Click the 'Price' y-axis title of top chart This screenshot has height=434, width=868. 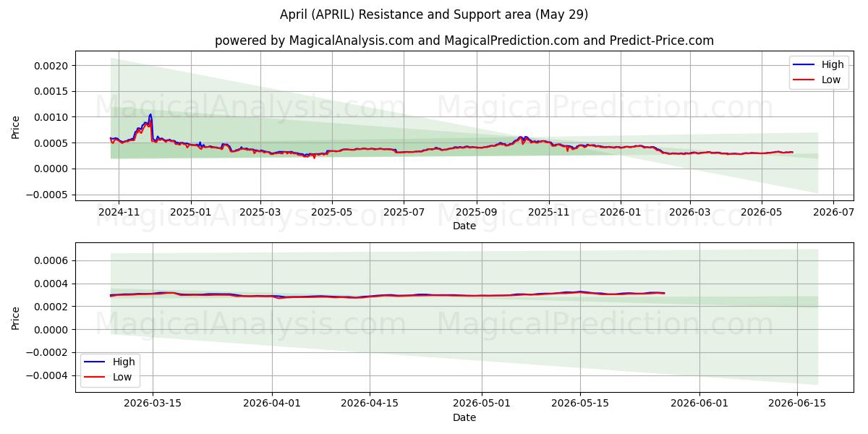click(16, 126)
